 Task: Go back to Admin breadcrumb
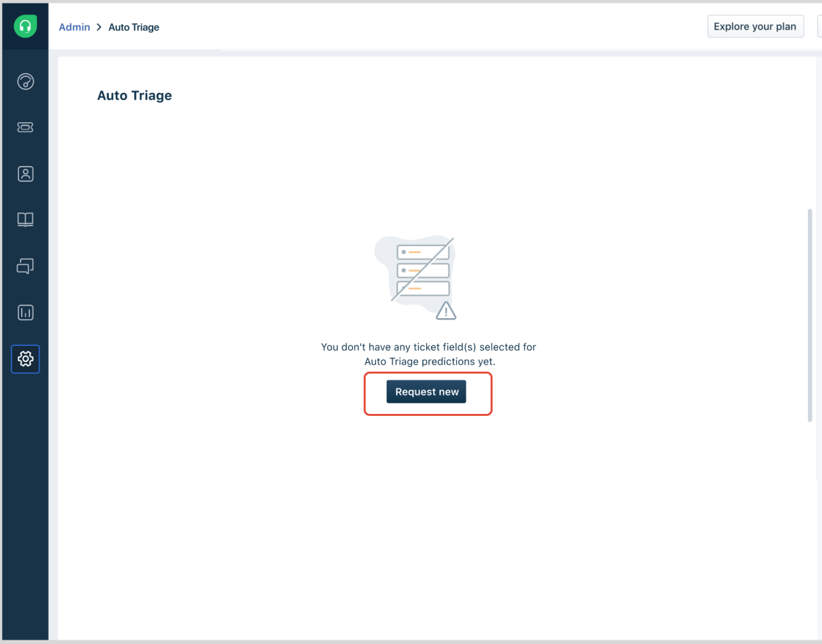[x=75, y=27]
